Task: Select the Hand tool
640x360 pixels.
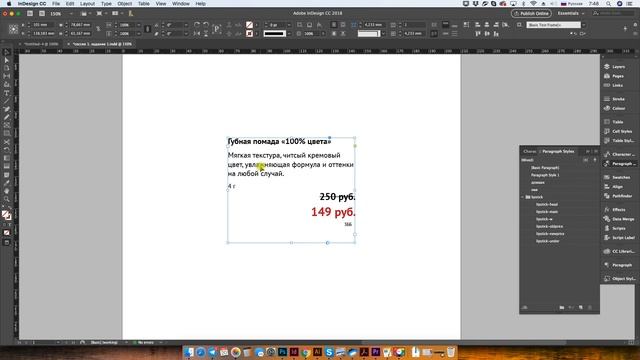Action: click(7, 191)
